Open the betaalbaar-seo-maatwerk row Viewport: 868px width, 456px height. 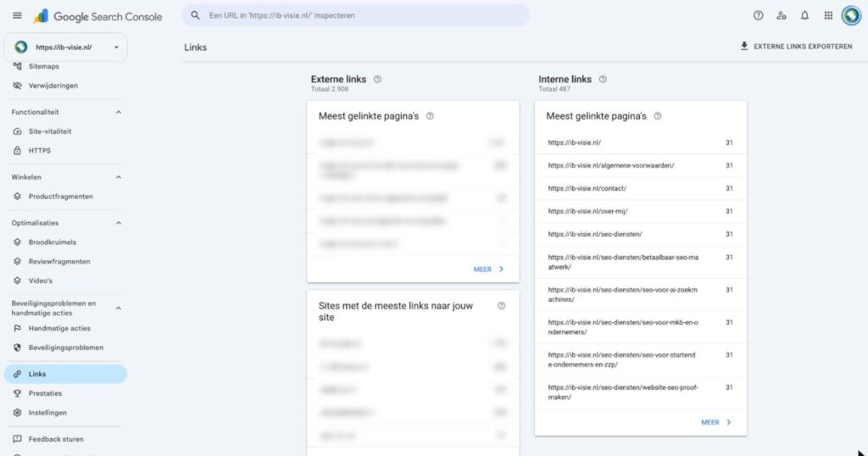641,262
